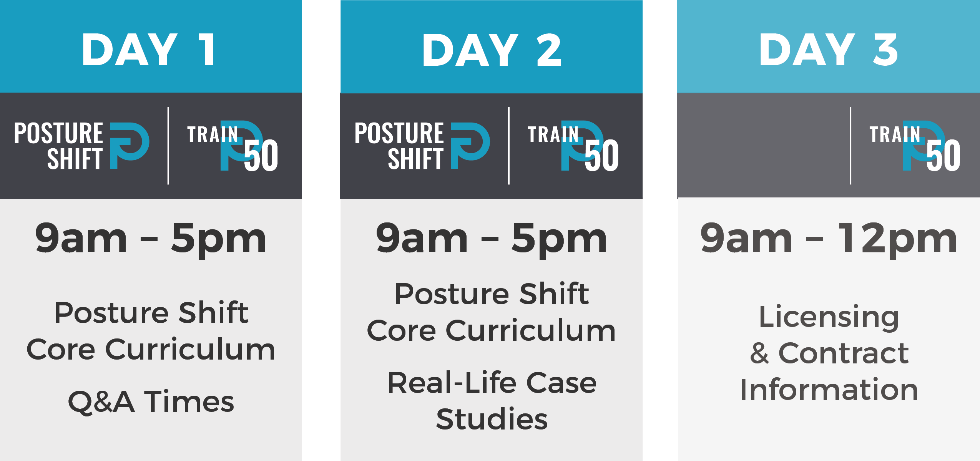Click the Posture Shift logo under Day 2
Image resolution: width=980 pixels, height=461 pixels.
pos(422,146)
